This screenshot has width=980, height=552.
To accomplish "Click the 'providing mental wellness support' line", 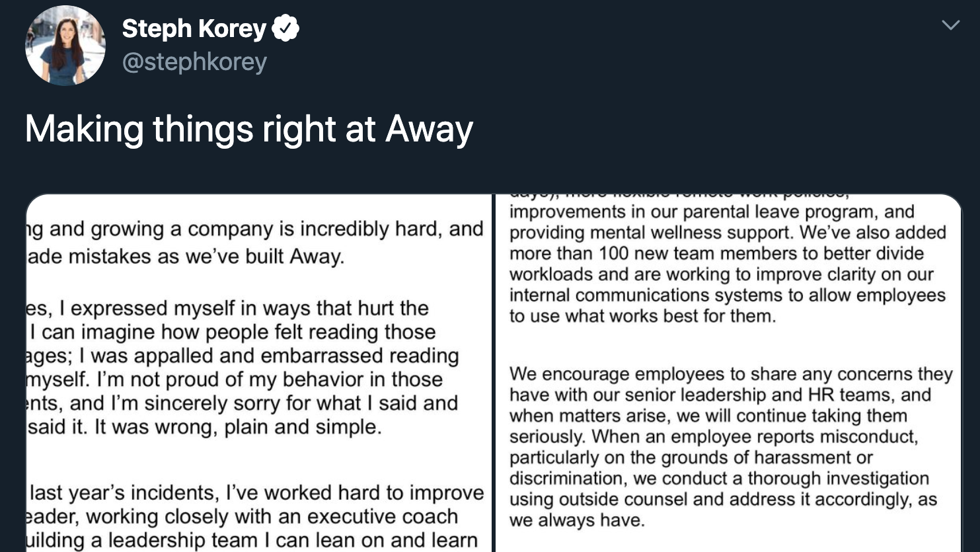I will coord(728,233).
